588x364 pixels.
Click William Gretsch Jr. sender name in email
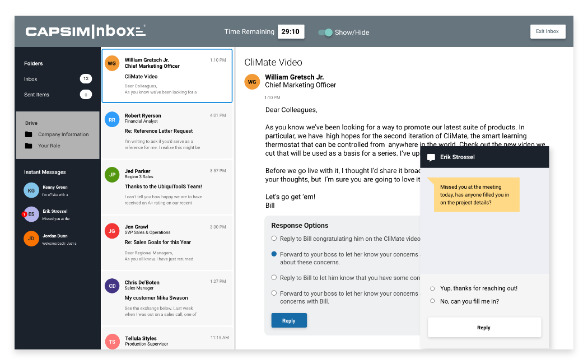tap(295, 77)
